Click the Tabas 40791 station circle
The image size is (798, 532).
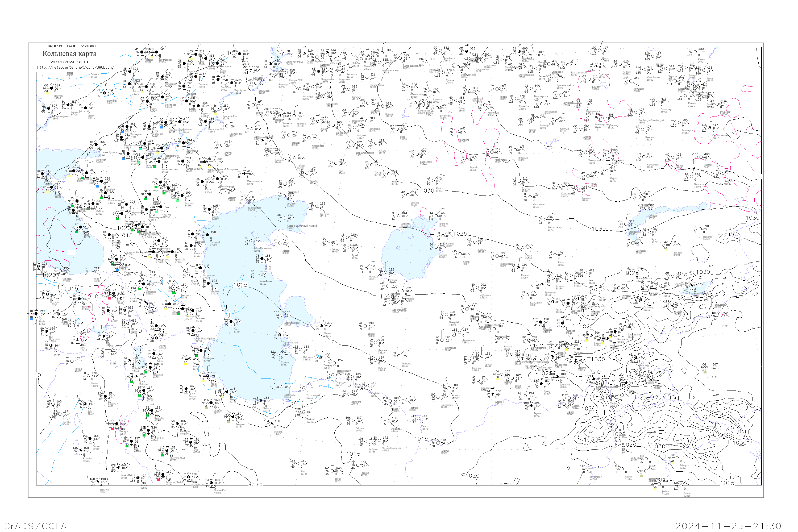pos(332,471)
